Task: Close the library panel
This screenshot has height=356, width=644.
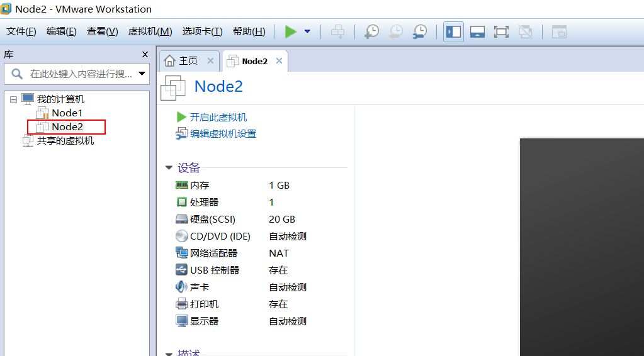Action: click(x=145, y=55)
